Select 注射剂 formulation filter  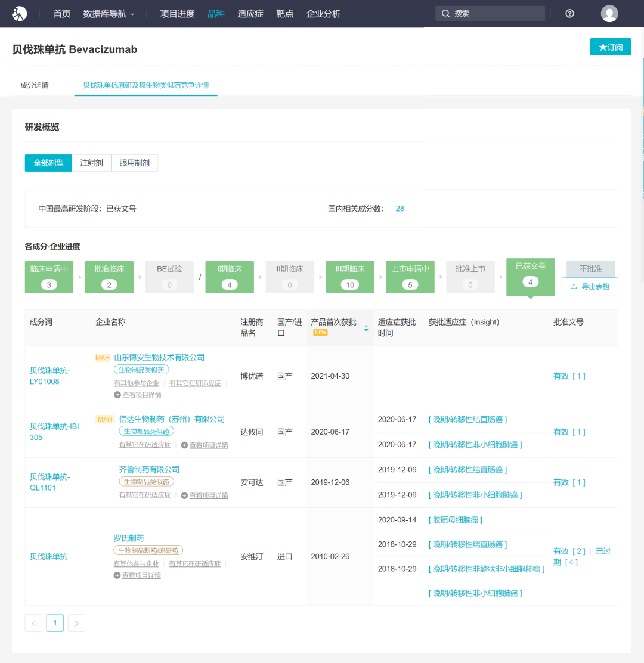point(91,163)
